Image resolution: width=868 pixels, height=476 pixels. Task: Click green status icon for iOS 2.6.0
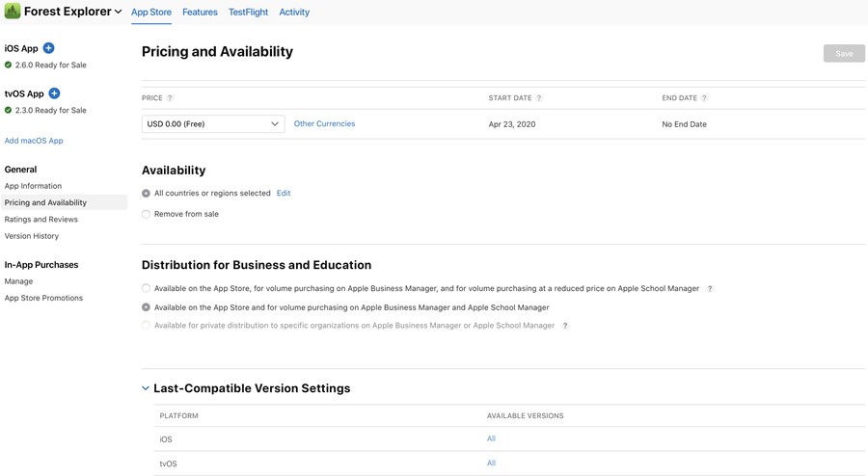click(9, 65)
